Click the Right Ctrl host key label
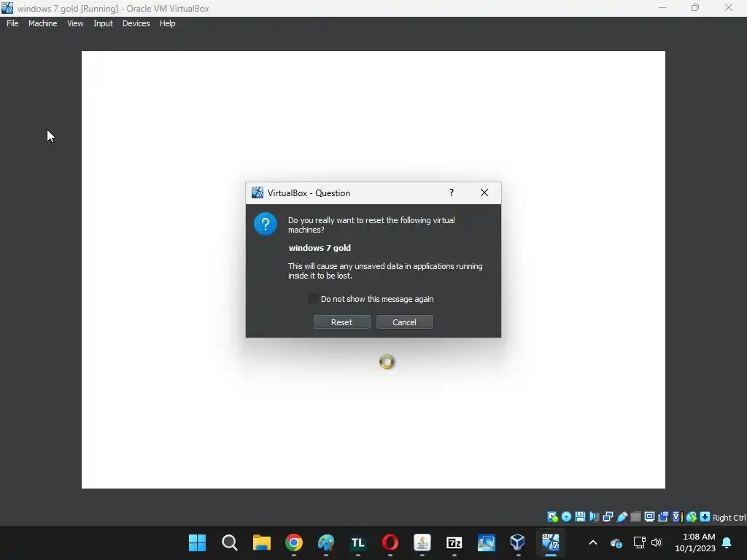The height and width of the screenshot is (560, 747). (729, 518)
